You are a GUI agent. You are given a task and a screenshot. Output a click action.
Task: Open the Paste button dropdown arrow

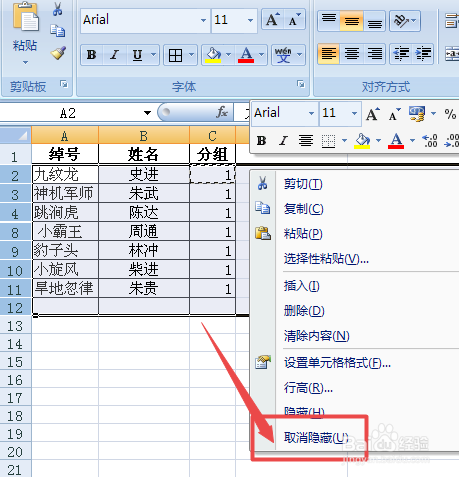click(25, 62)
